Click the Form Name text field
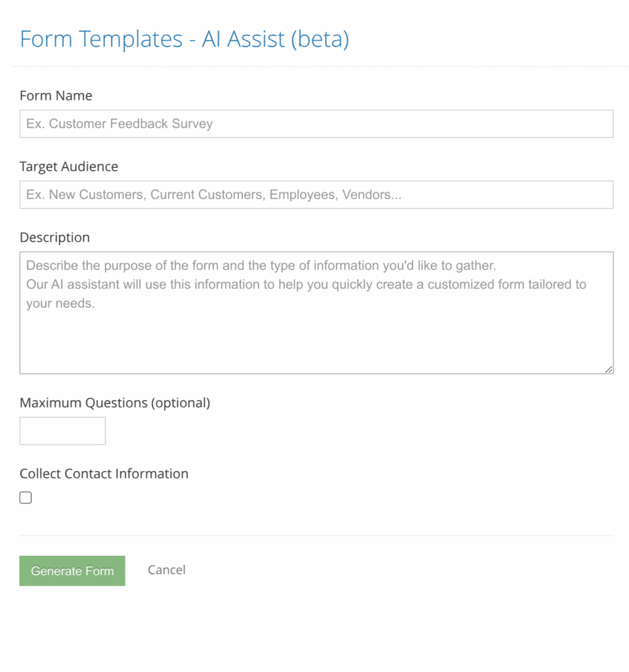629x672 pixels. 316,124
